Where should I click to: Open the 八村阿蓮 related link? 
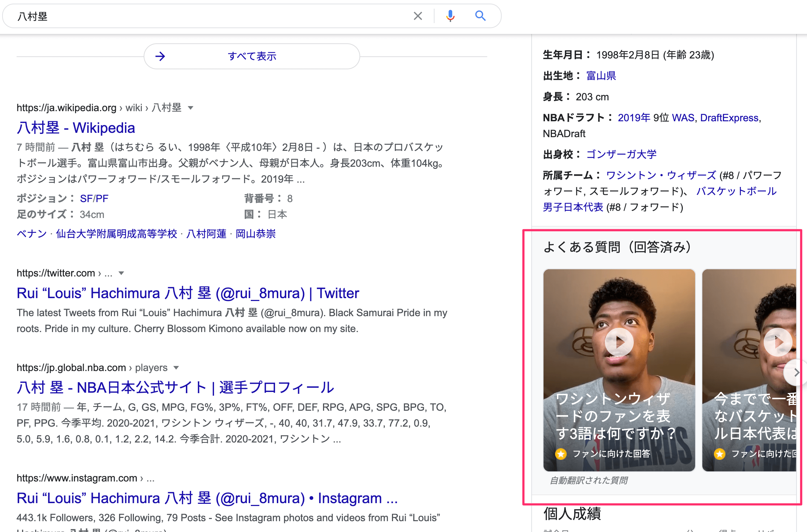click(206, 234)
